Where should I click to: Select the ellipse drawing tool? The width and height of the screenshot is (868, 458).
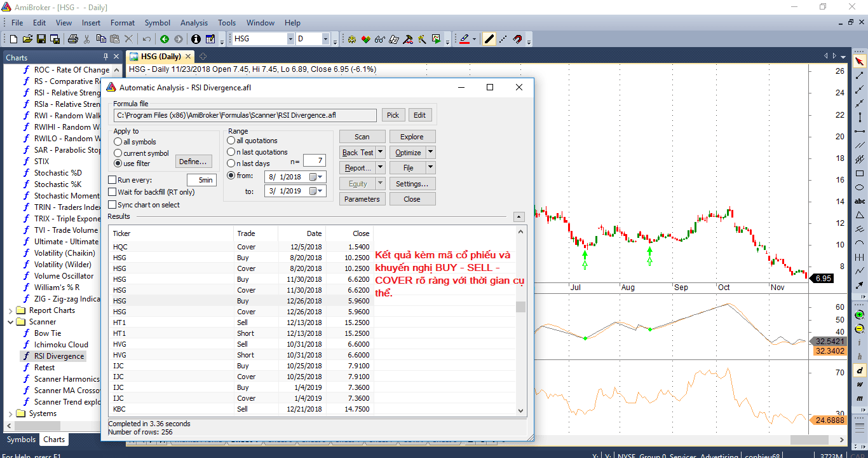click(860, 187)
